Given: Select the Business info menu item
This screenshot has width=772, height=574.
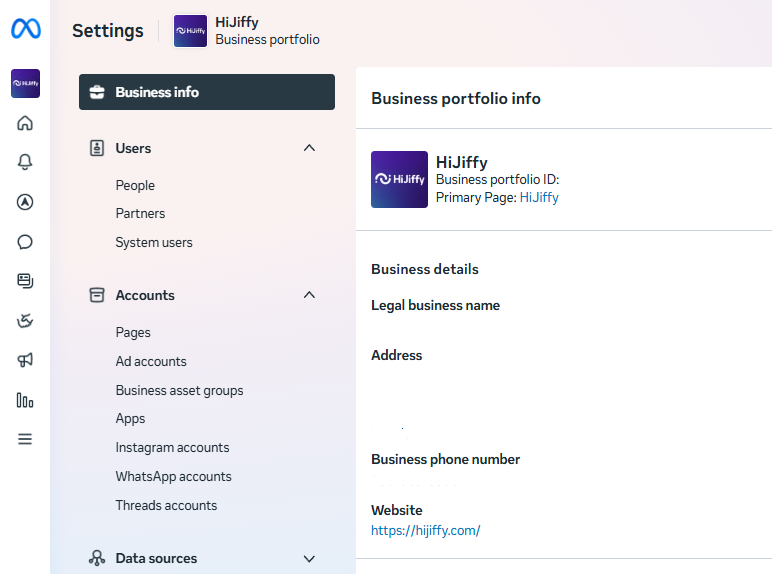Looking at the screenshot, I should click(x=206, y=92).
